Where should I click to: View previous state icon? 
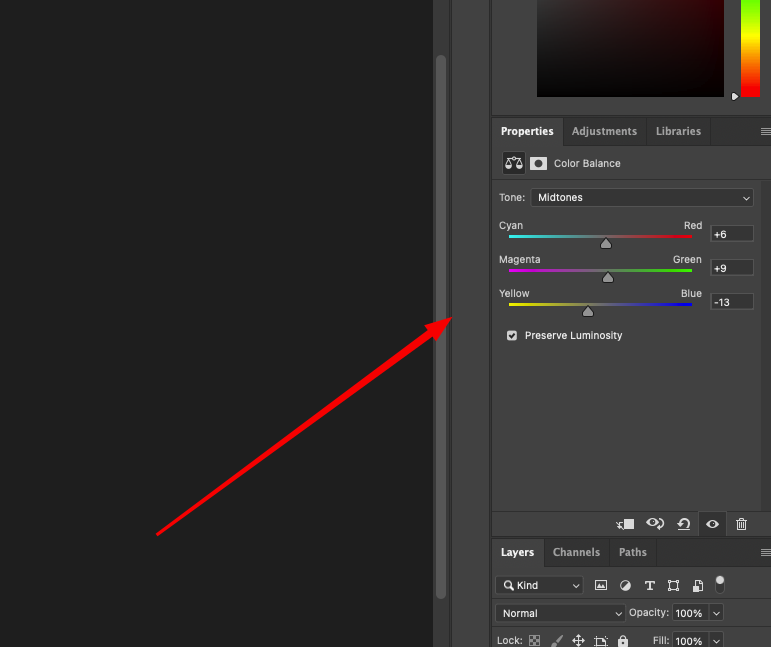pos(655,524)
